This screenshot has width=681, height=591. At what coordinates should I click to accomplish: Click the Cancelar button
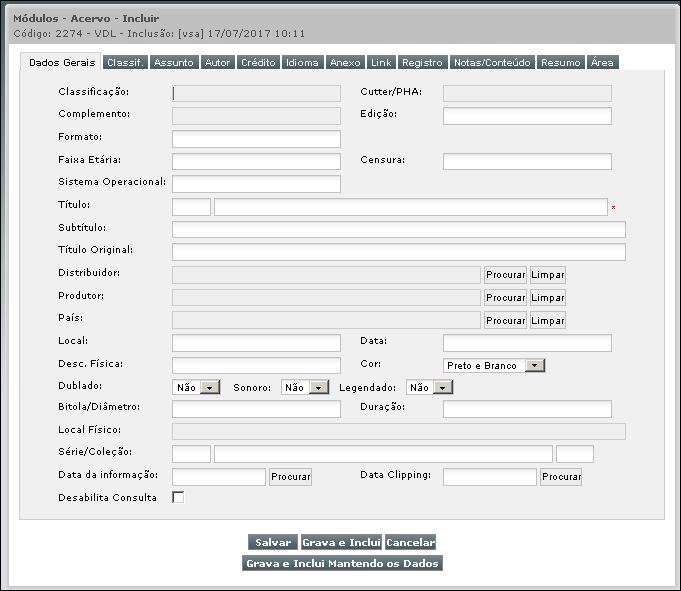[410, 542]
